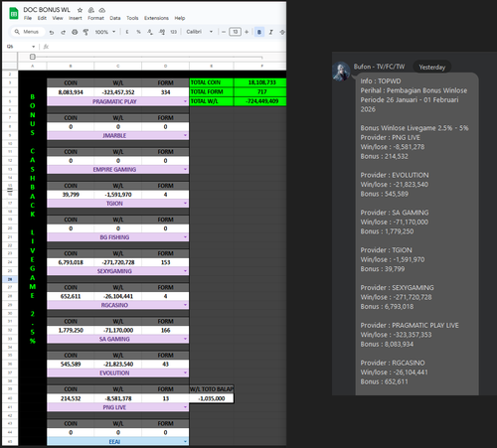Click the undo icon
The image size is (497, 448).
[52, 32]
